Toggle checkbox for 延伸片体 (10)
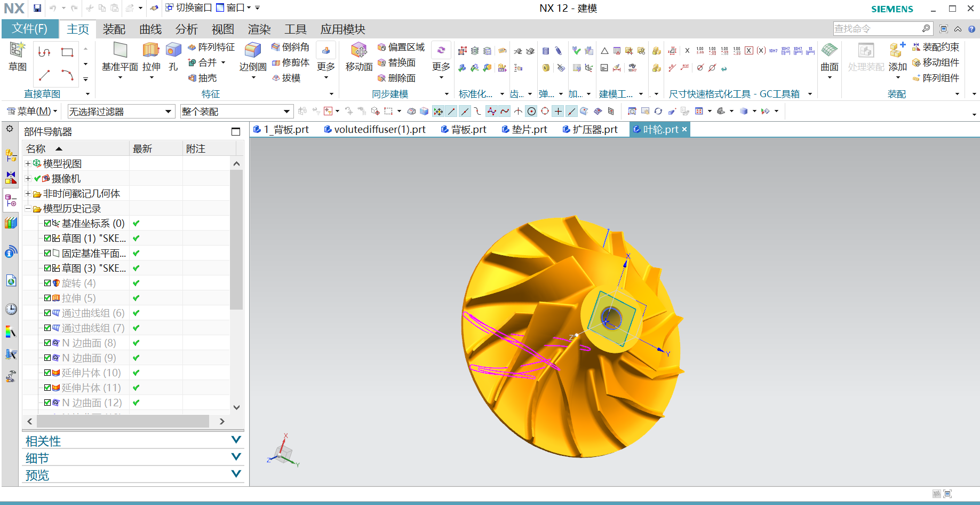 coord(47,373)
